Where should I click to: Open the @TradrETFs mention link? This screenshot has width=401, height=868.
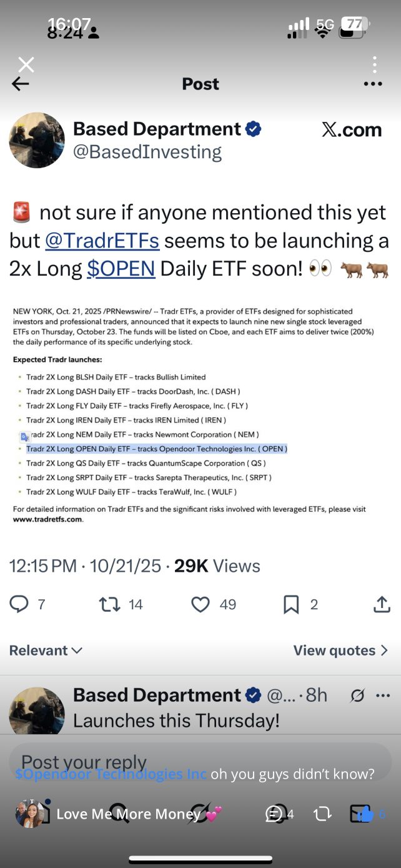coord(102,241)
